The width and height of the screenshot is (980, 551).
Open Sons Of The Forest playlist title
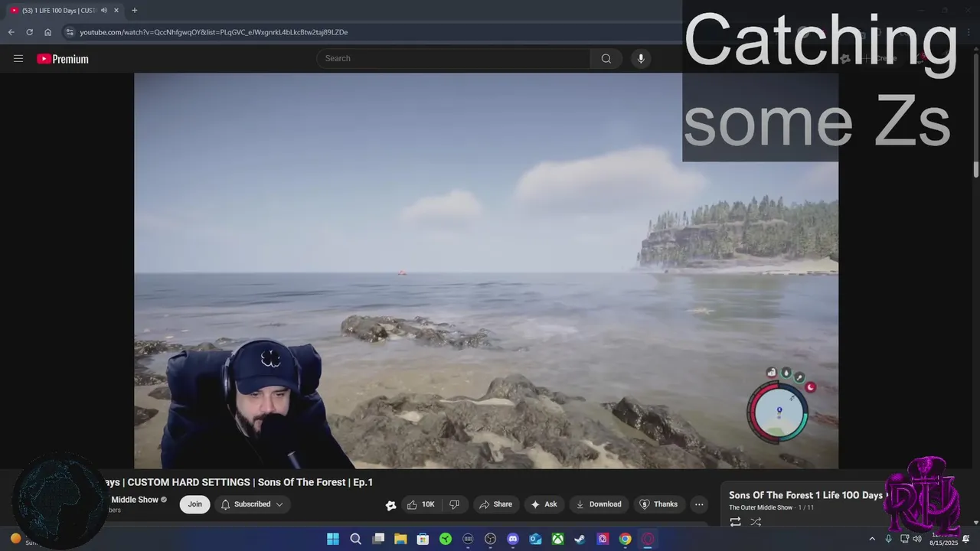806,495
